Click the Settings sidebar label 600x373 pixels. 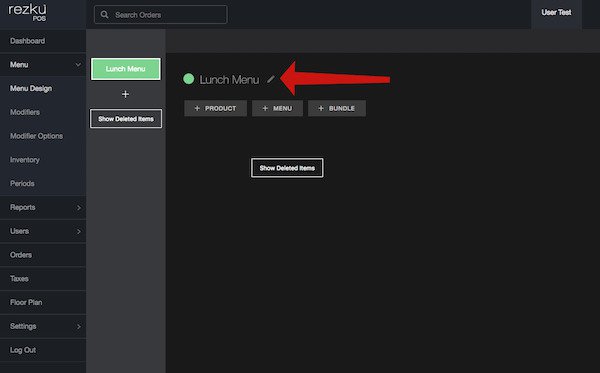[23, 326]
